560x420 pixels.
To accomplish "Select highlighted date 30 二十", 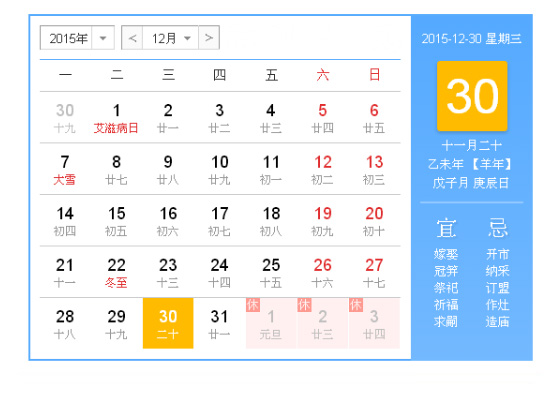I will point(168,323).
